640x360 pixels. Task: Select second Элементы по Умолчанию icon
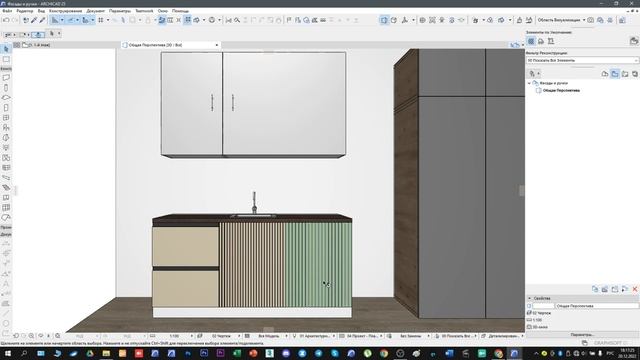click(541, 41)
